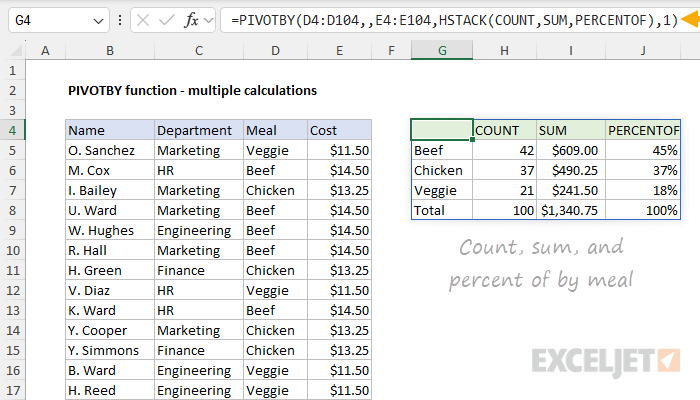This screenshot has width=700, height=400.
Task: Click the Name Box showing G4
Action: 58,21
